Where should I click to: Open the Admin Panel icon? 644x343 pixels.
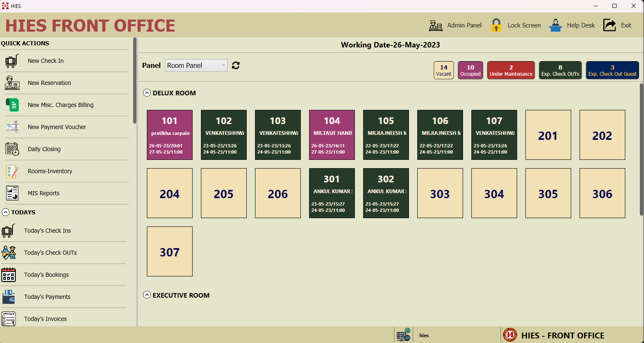pyautogui.click(x=436, y=25)
